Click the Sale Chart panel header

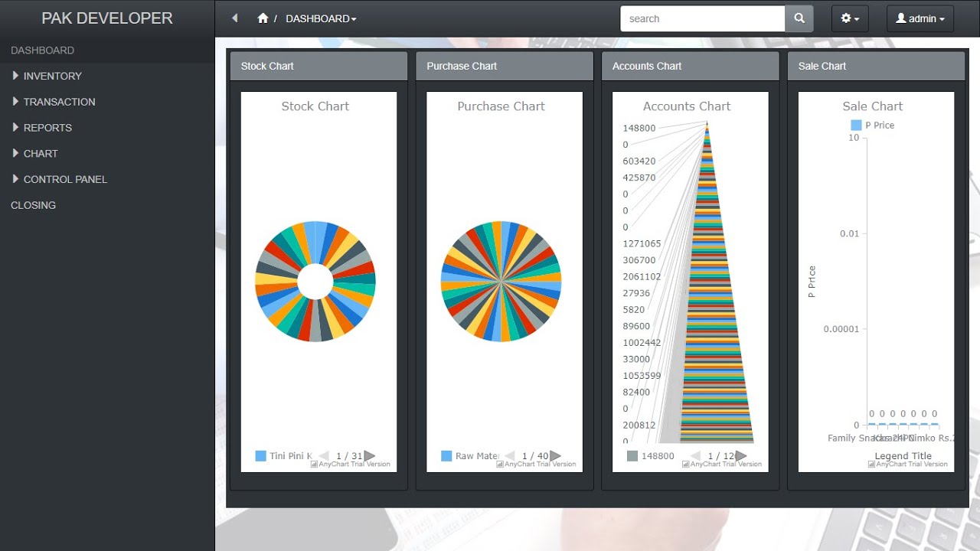click(876, 67)
